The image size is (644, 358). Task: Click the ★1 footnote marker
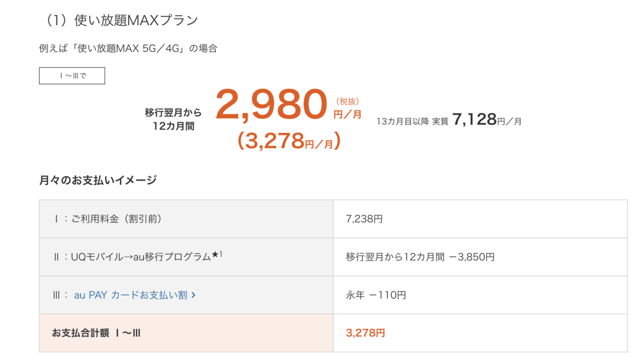(x=217, y=255)
